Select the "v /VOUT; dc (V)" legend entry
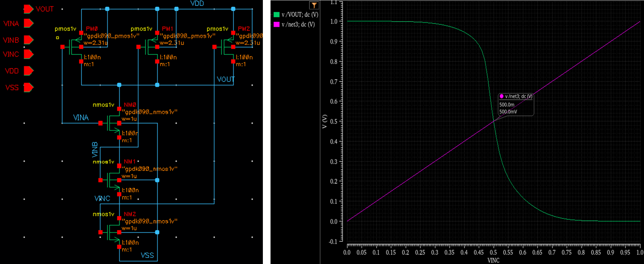644x264 pixels. [296, 15]
